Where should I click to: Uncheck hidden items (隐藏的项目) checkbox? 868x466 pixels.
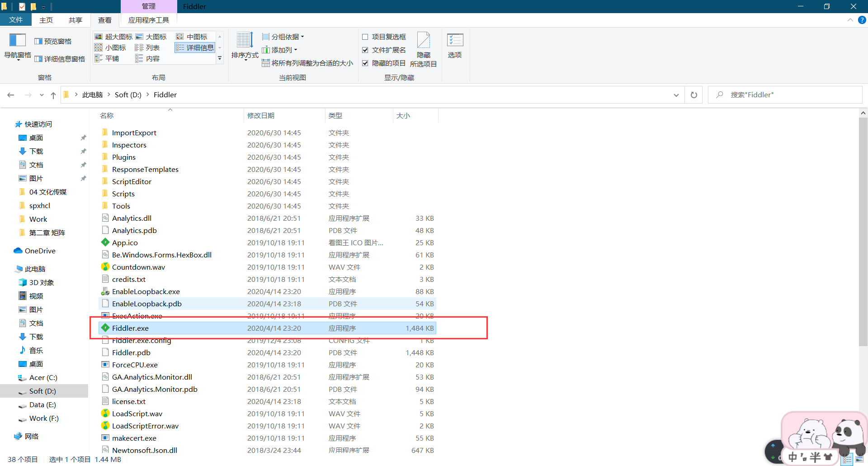point(365,63)
